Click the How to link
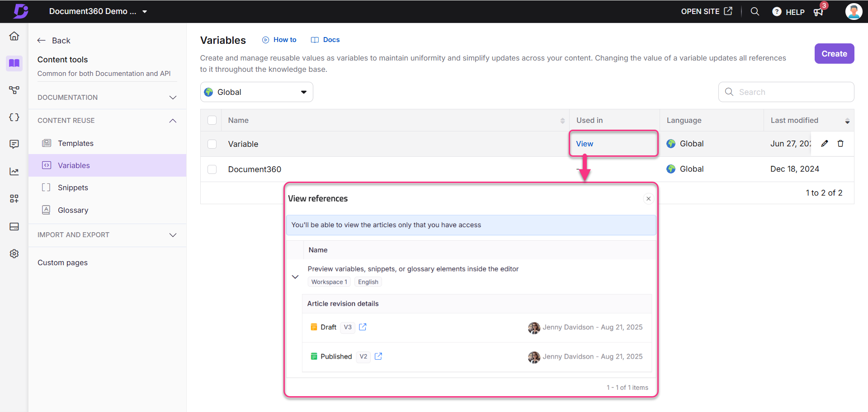Viewport: 868px width, 412px height. [x=279, y=40]
